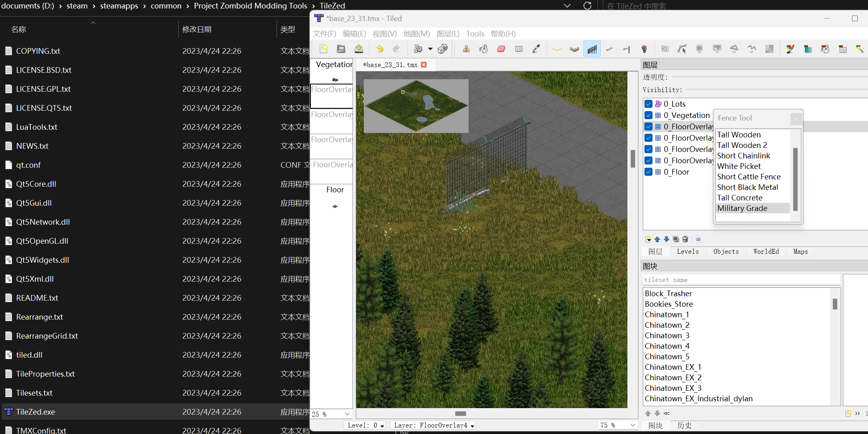The width and height of the screenshot is (868, 434).
Task: Click the steamapps breadcrumb in Explorer path
Action: tap(119, 6)
